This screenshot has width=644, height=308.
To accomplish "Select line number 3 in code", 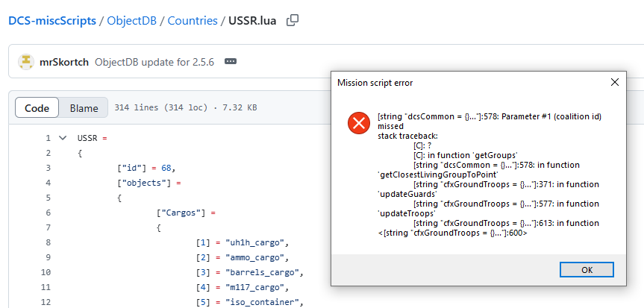I will point(49,168).
